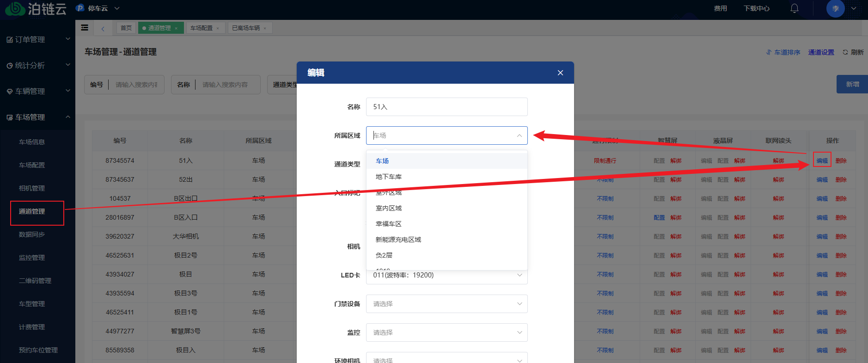Image resolution: width=868 pixels, height=363 pixels.
Task: Expand 订单管理 sidebar menu
Action: tap(37, 39)
